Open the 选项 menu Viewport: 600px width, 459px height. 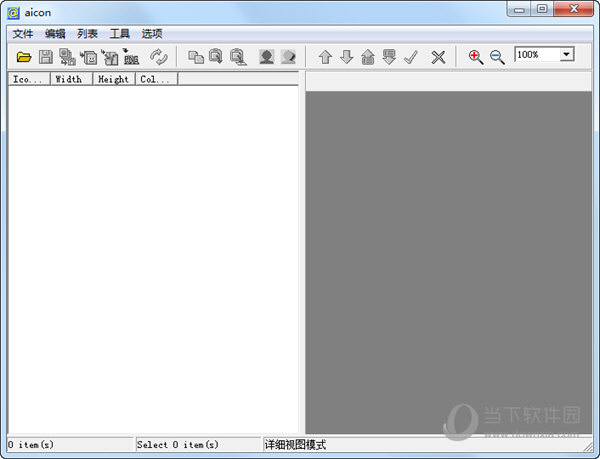[152, 34]
